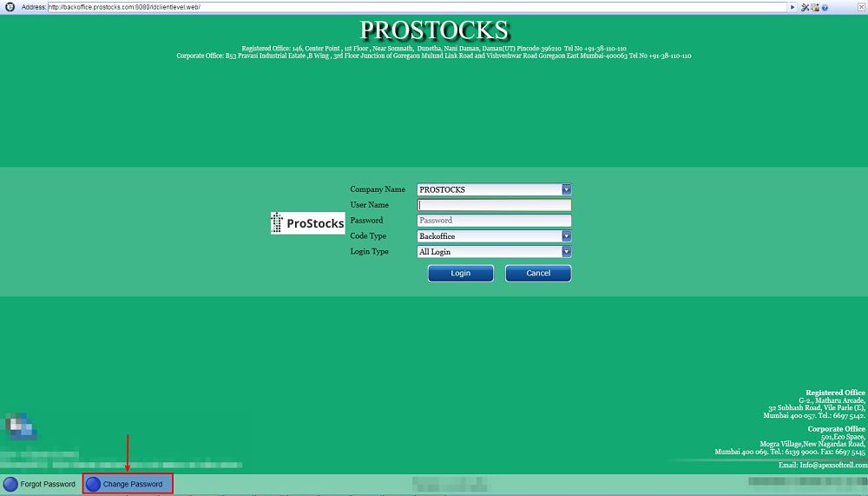The height and width of the screenshot is (496, 868).
Task: Click the blue circle icon beside Forgot Password
Action: tap(10, 484)
